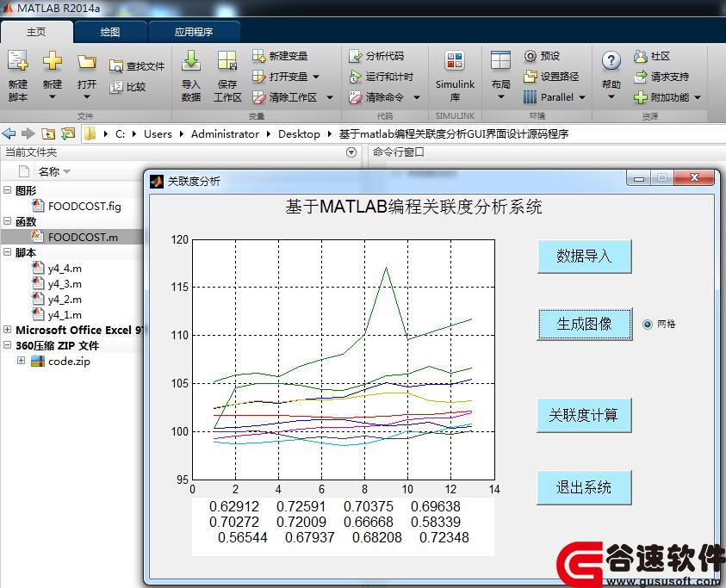Click the Users segment in the path bar
The image size is (726, 588).
158,134
